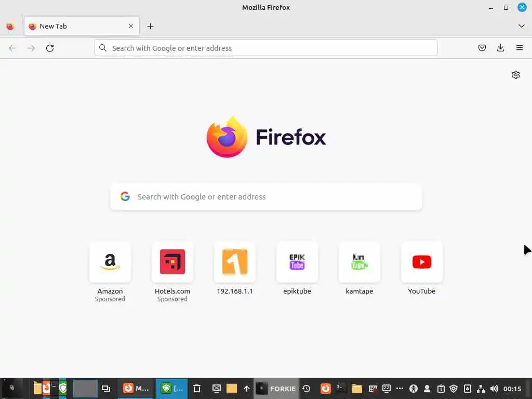Open a new tab with plus button

pyautogui.click(x=150, y=26)
